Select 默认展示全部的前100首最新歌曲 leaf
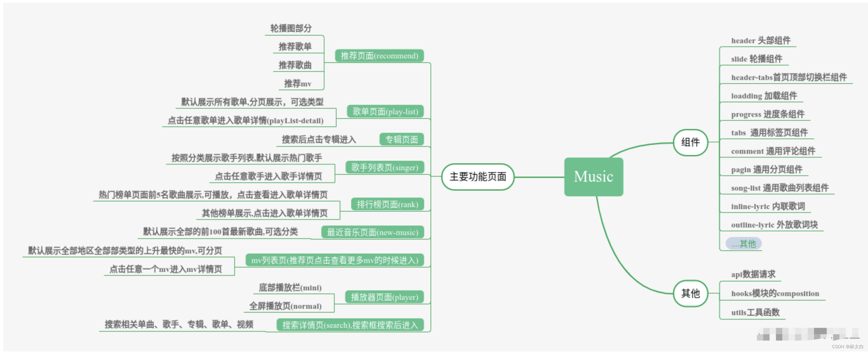The height and width of the screenshot is (352, 868). tap(220, 232)
